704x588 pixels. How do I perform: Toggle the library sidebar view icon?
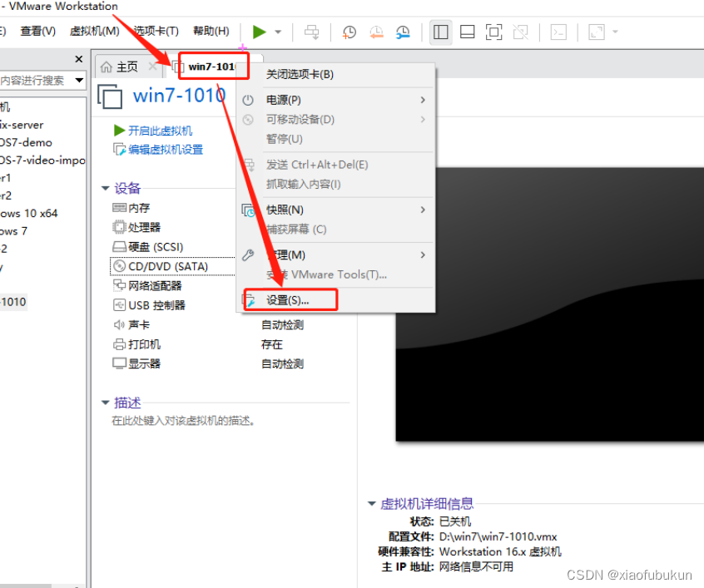tap(440, 32)
